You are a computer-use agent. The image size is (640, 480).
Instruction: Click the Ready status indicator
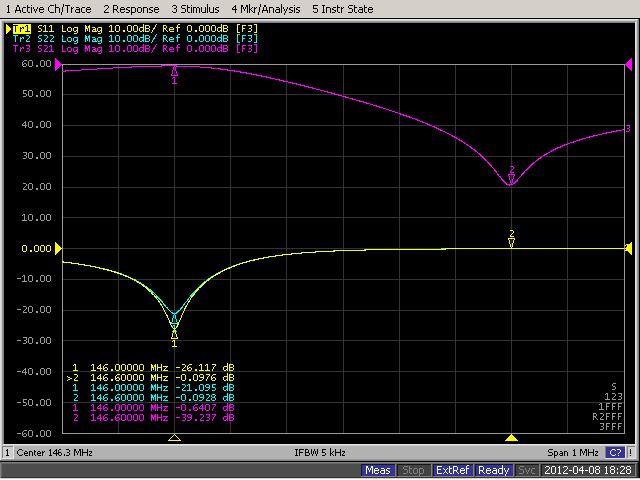(493, 471)
